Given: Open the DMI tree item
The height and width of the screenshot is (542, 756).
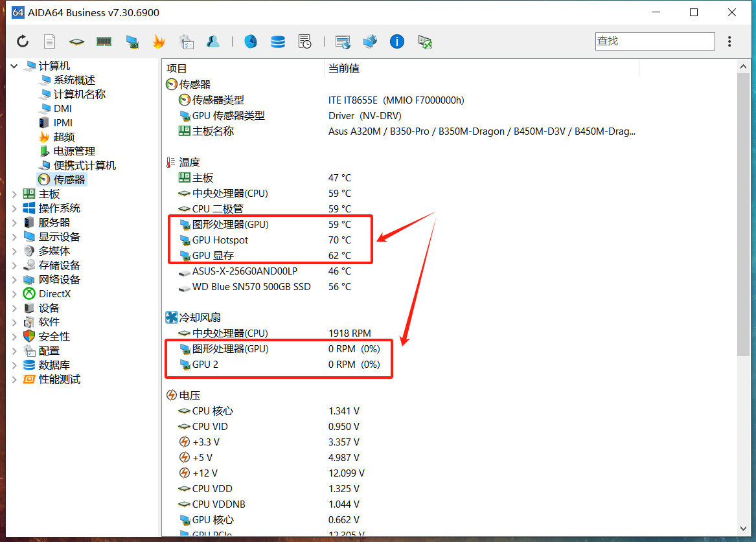Looking at the screenshot, I should 63,108.
